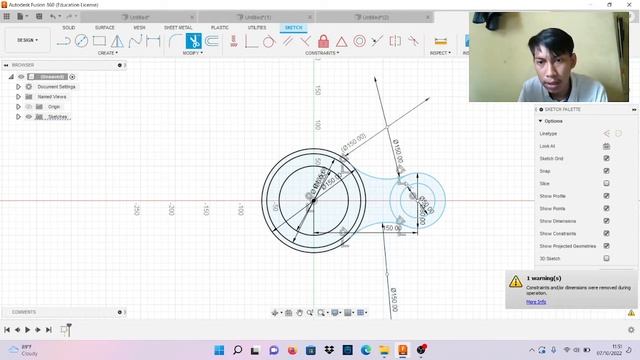Expand the Sketches tree node

click(x=18, y=117)
